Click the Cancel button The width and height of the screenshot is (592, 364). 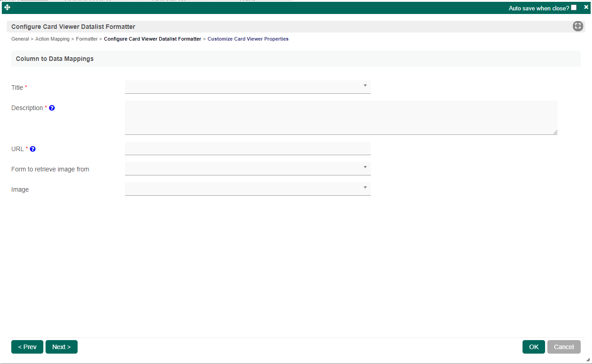pos(564,347)
